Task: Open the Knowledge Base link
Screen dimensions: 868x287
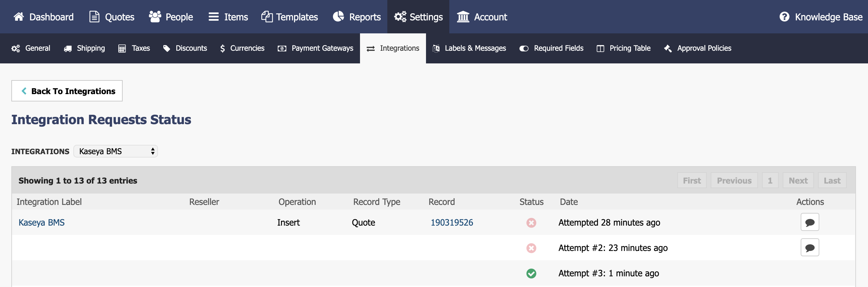Action: [x=821, y=17]
